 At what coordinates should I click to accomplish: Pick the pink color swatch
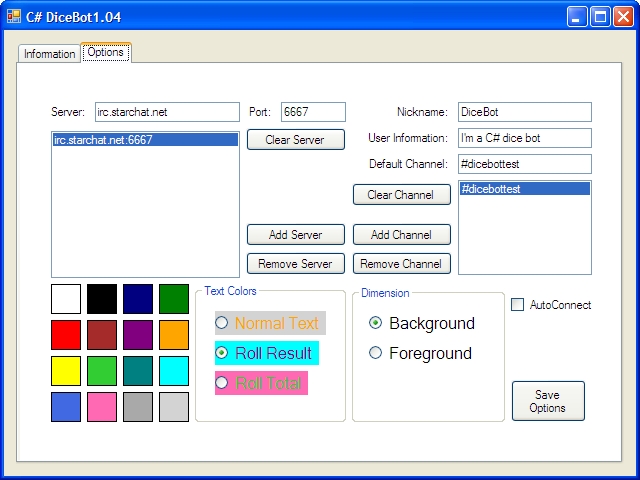tap(102, 407)
